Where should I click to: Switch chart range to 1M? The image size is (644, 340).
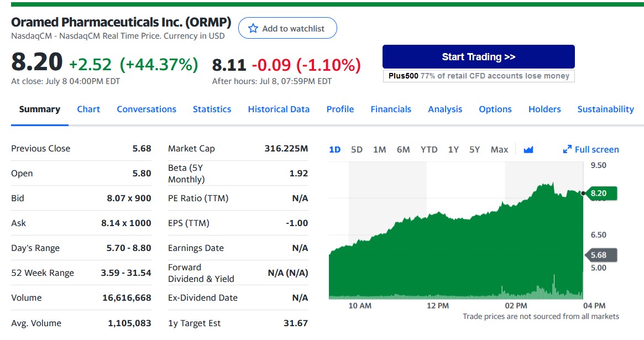click(379, 149)
